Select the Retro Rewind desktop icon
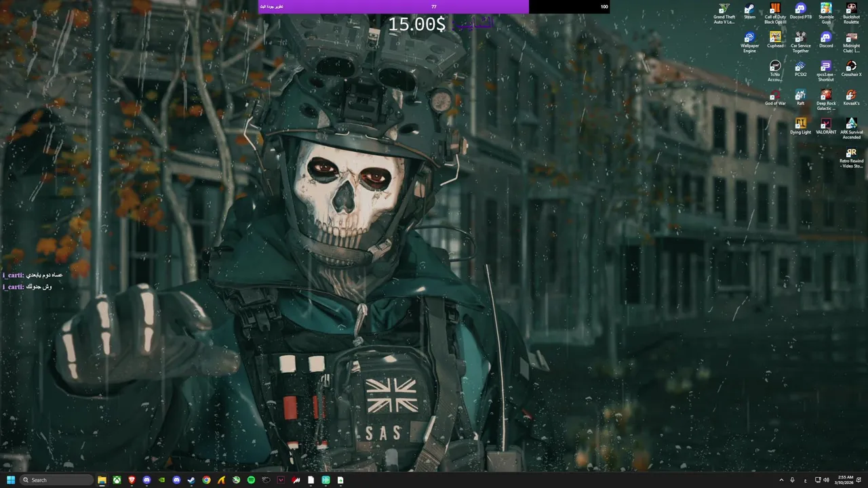Viewport: 868px width, 488px height. coord(851,158)
